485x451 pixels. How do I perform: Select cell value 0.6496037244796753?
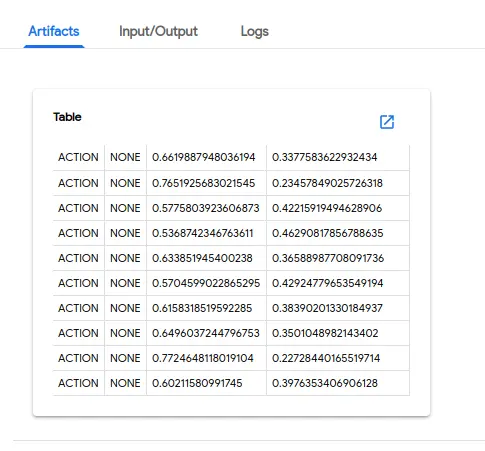[x=206, y=333]
